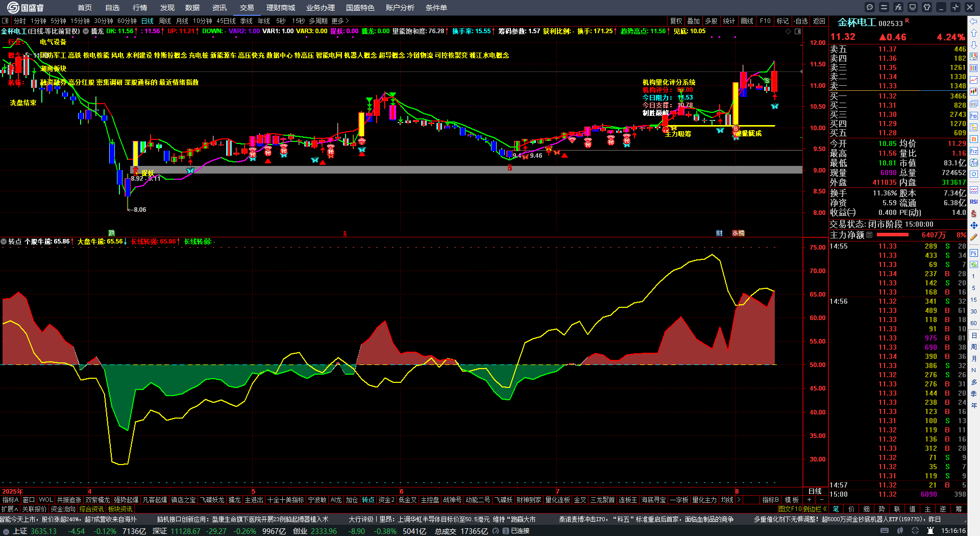This screenshot has height=536, width=980.
Task: Toggle the 侧边栏 sidebar collapse control
Action: [815, 509]
